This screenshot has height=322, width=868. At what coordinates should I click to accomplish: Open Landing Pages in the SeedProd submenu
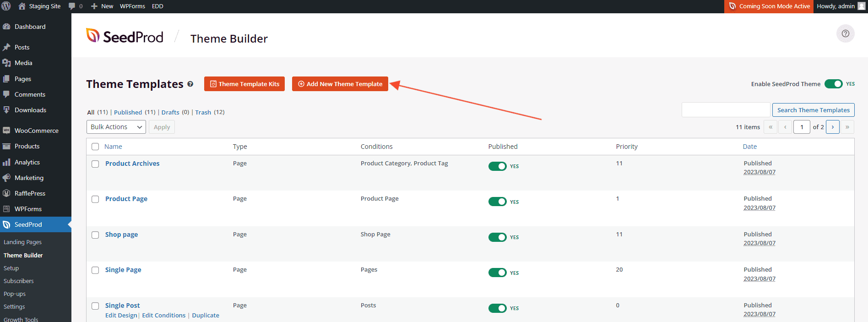pos(22,242)
